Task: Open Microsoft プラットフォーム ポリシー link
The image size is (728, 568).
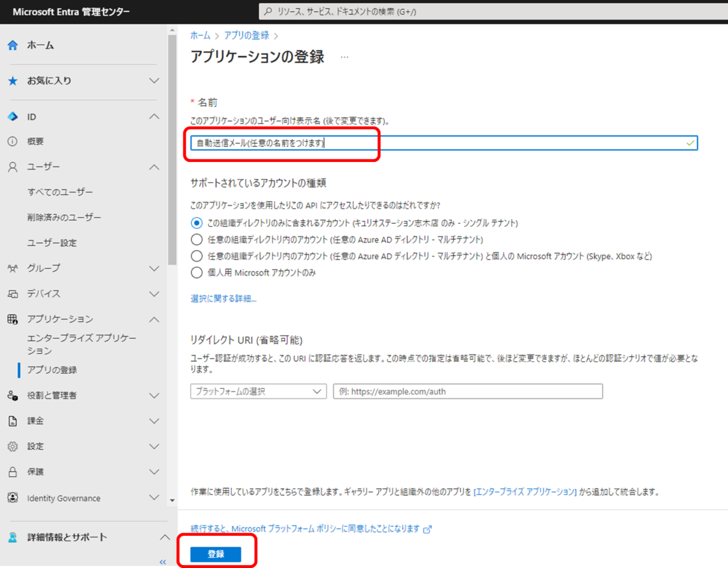Action: [305, 529]
